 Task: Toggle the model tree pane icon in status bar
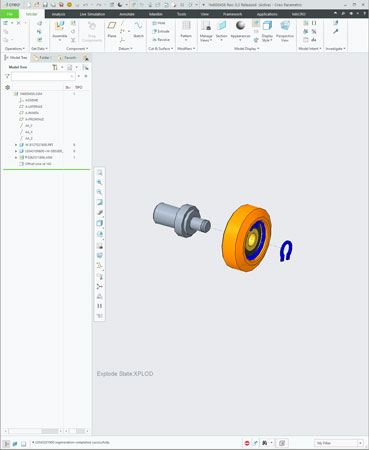click(x=6, y=444)
